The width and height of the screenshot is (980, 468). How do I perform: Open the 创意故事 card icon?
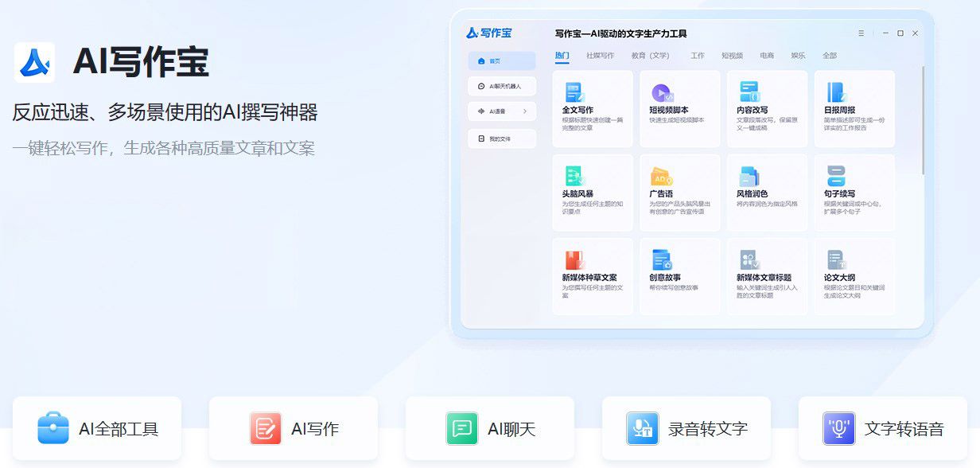pyautogui.click(x=662, y=260)
